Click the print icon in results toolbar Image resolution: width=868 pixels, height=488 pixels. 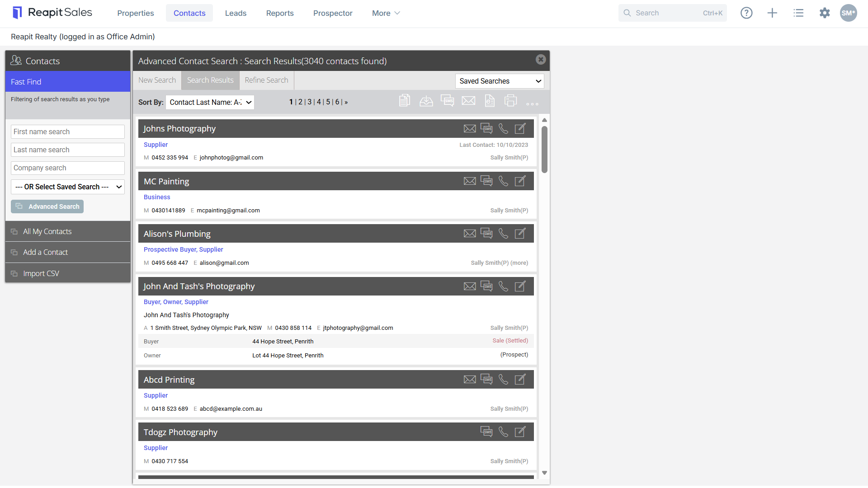(x=510, y=101)
